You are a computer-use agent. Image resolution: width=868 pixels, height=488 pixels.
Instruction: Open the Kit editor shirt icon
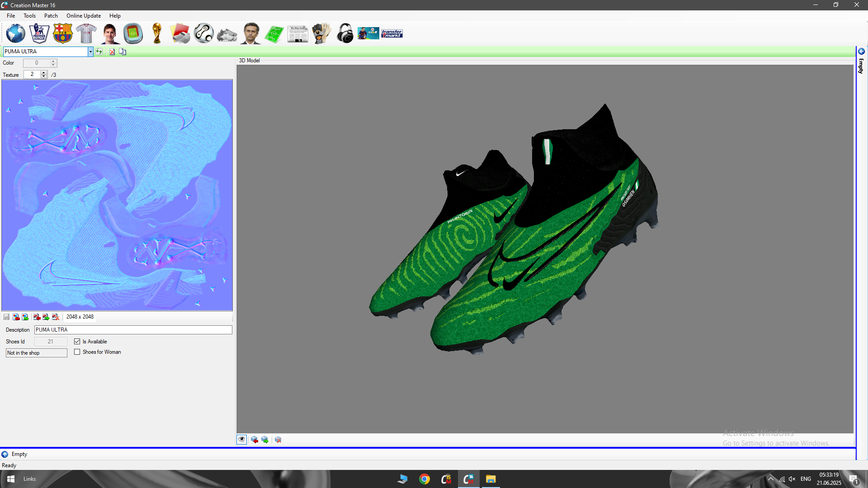(x=86, y=33)
